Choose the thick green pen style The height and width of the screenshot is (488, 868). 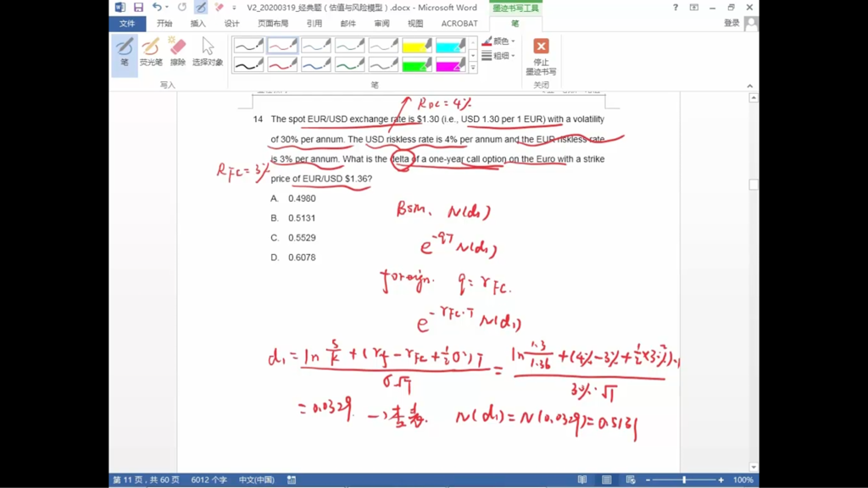tap(350, 65)
